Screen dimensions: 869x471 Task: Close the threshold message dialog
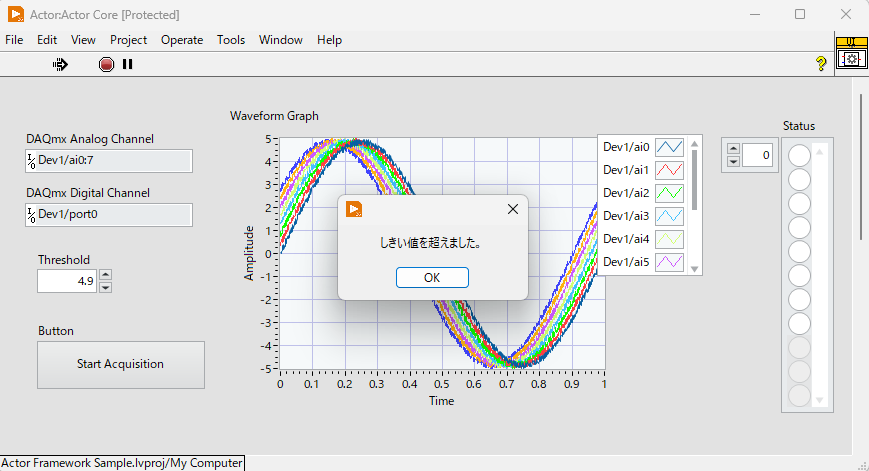[513, 209]
